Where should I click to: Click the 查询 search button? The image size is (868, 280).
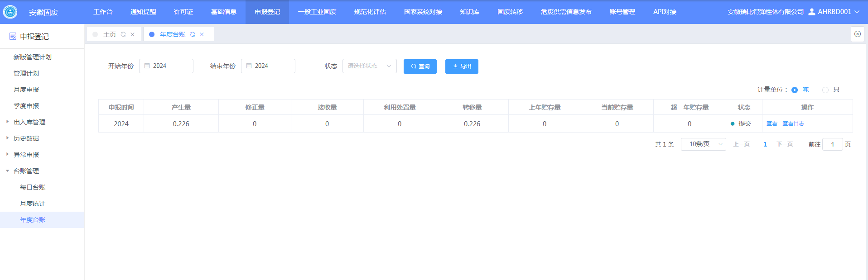[x=420, y=66]
